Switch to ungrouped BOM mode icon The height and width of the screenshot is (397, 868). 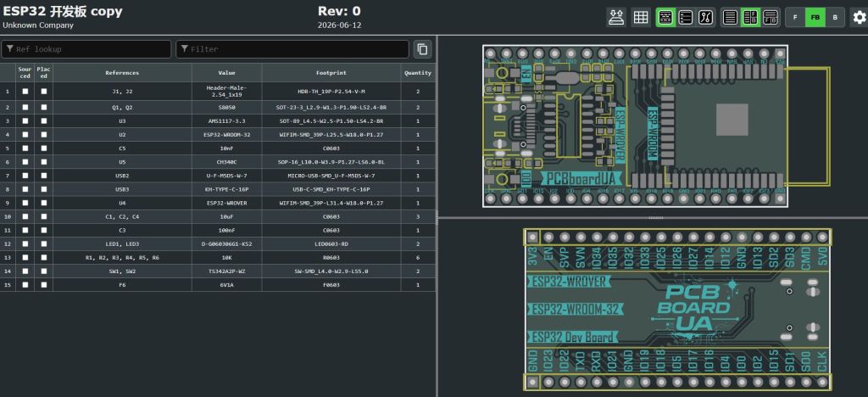coord(685,17)
